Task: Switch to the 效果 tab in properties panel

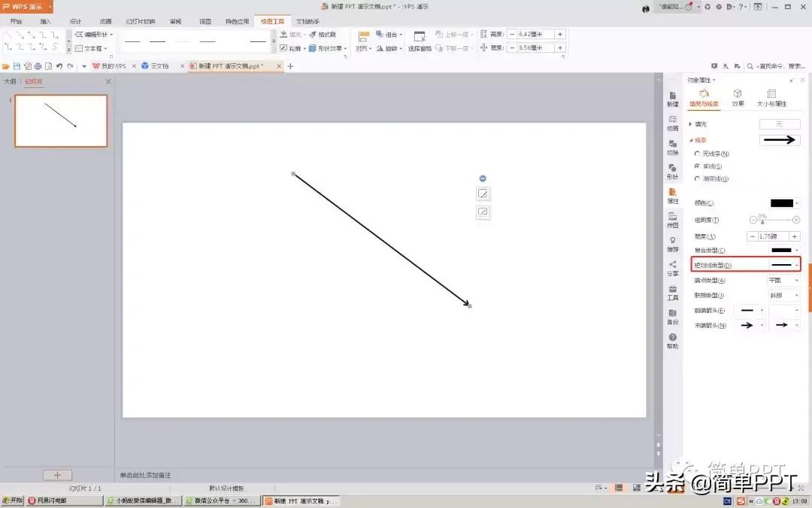Action: [x=738, y=97]
